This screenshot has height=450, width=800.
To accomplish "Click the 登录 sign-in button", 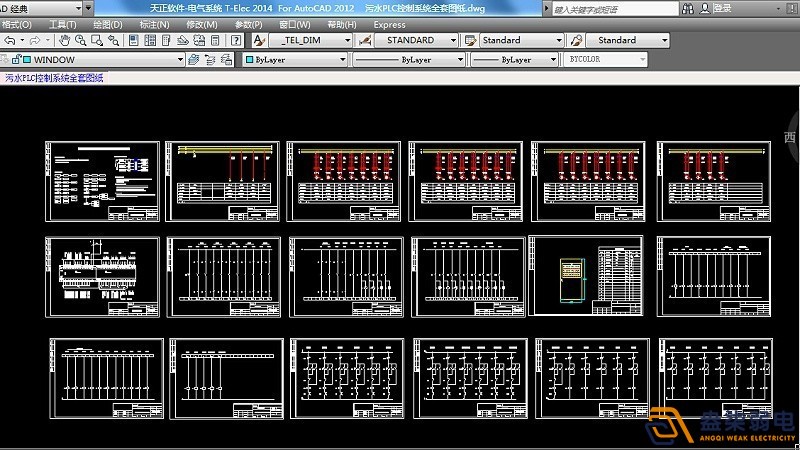I will (722, 8).
